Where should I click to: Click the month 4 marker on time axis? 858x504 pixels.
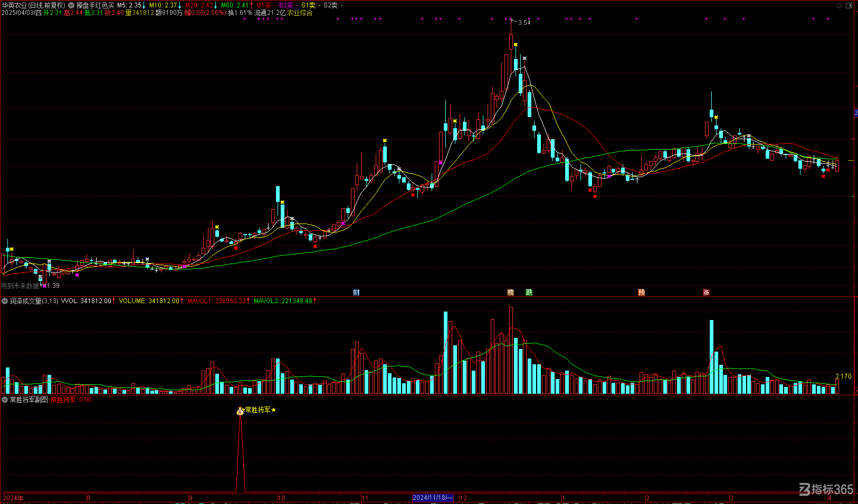[830, 498]
